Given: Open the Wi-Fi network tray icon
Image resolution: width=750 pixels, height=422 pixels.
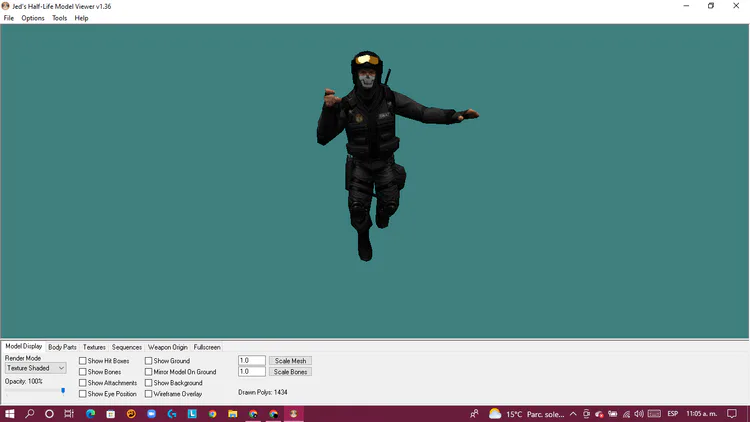Looking at the screenshot, I should tap(626, 414).
